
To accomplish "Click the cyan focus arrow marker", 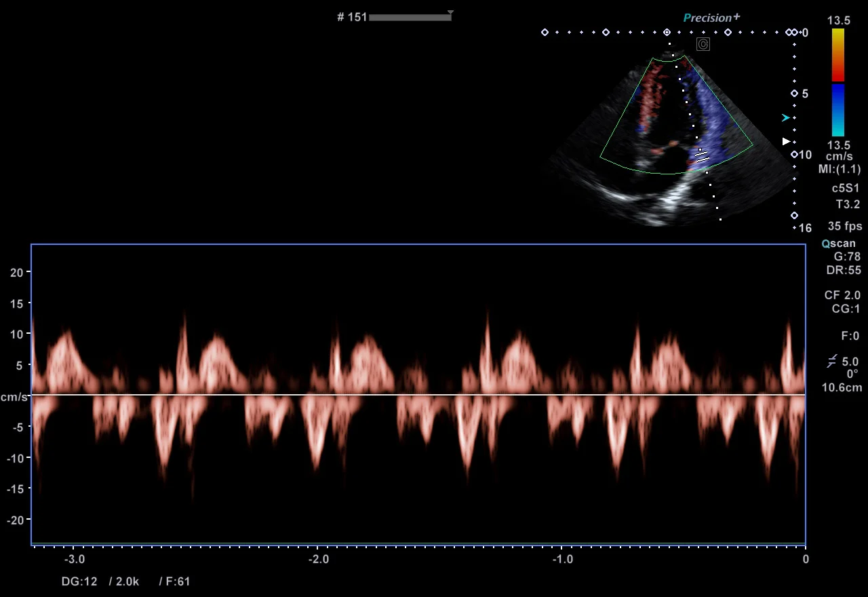I will click(785, 118).
